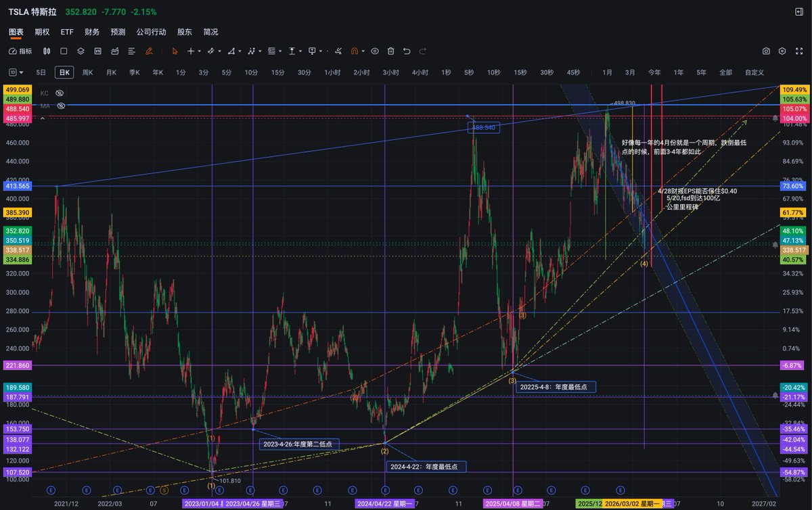Toggle the toolbar eye to hide drawings

[x=374, y=51]
